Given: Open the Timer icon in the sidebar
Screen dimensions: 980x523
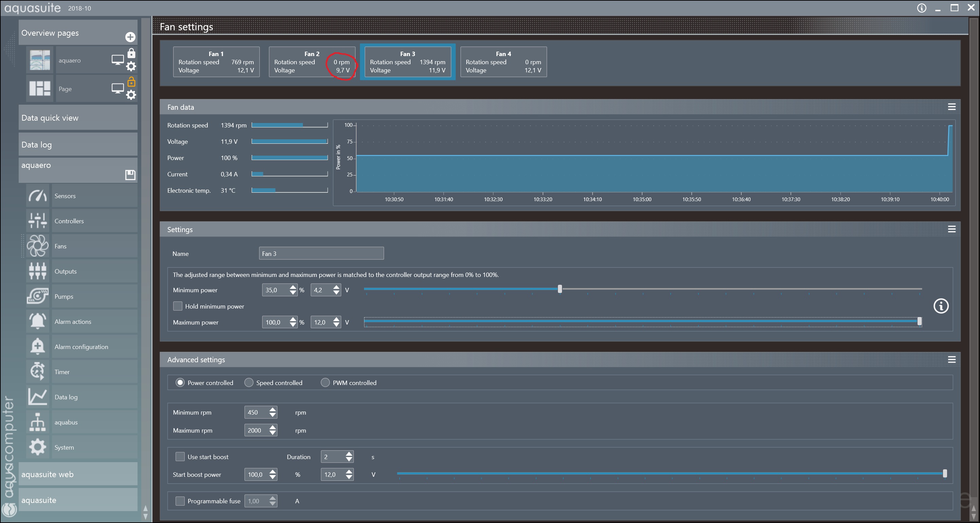Looking at the screenshot, I should pyautogui.click(x=37, y=371).
